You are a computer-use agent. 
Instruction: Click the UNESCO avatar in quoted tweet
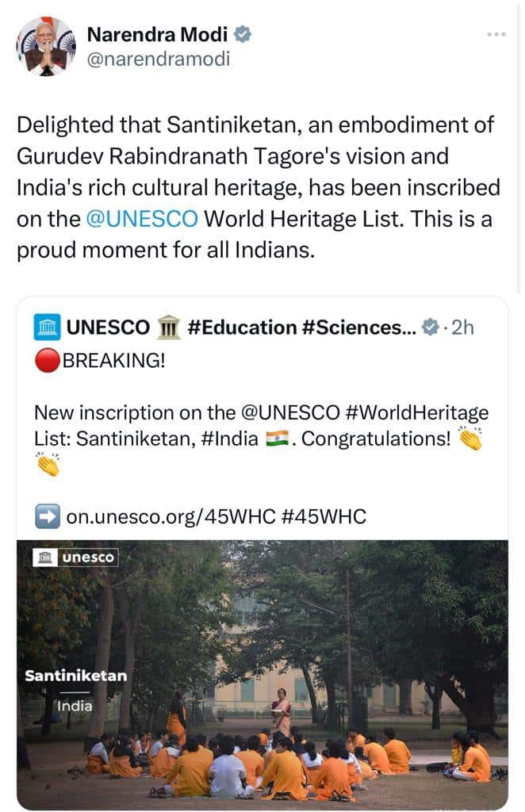coord(47,327)
